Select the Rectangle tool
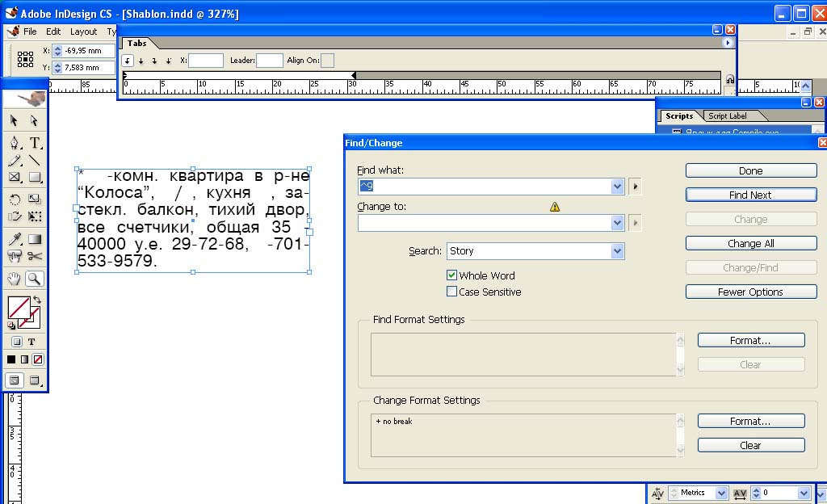 (35, 178)
